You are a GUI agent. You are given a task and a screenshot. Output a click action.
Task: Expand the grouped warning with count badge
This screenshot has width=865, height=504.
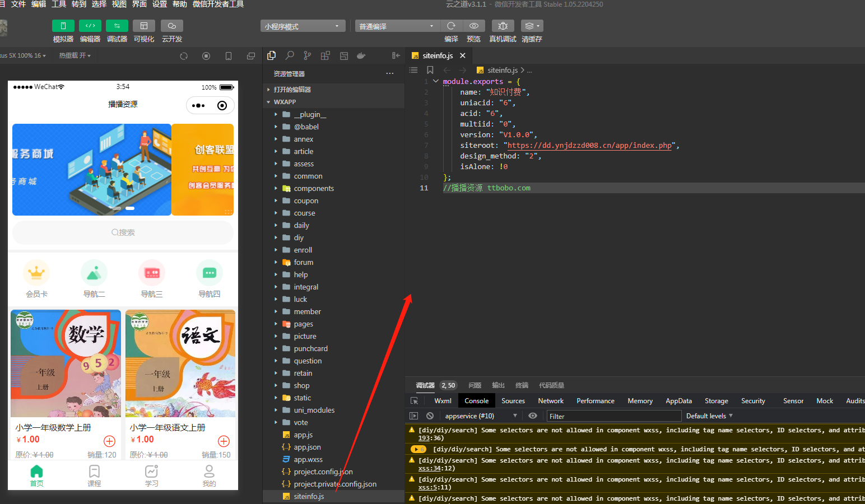coord(418,449)
